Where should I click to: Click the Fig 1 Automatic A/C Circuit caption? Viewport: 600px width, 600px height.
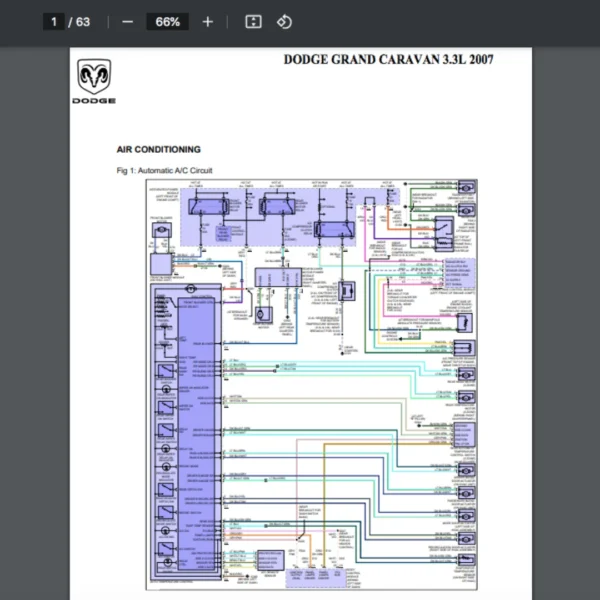coord(164,171)
